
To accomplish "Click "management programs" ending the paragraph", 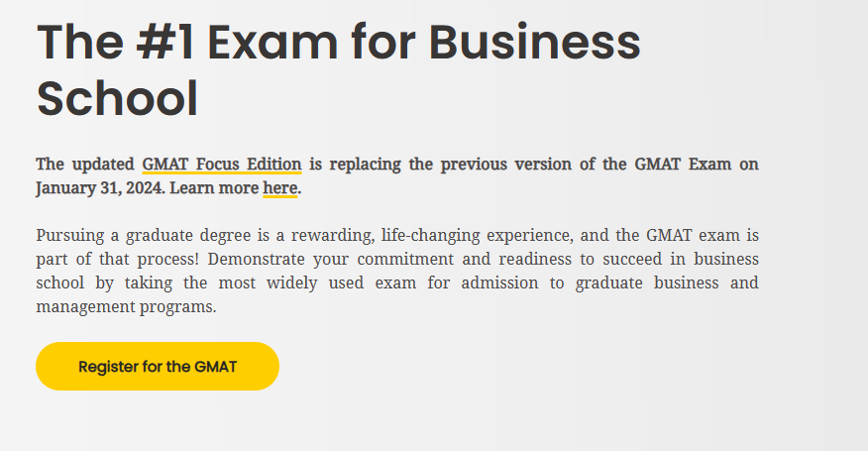I will 125,307.
